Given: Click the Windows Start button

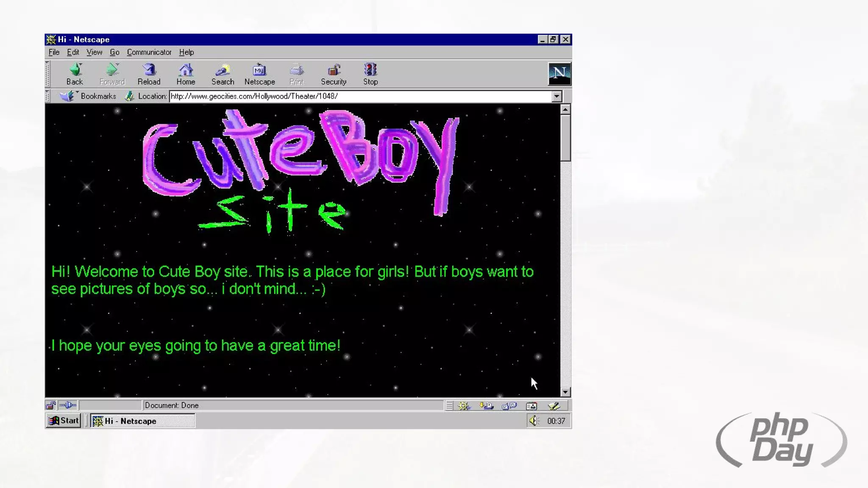Looking at the screenshot, I should click(x=64, y=421).
